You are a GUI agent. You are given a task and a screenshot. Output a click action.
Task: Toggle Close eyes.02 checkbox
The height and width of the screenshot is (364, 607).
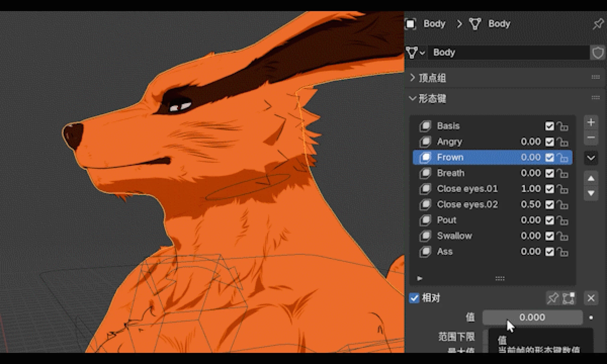pos(550,205)
